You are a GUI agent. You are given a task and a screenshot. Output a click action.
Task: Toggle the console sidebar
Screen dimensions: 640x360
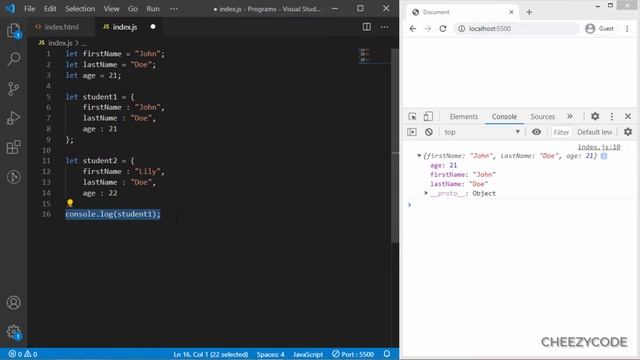click(x=412, y=132)
